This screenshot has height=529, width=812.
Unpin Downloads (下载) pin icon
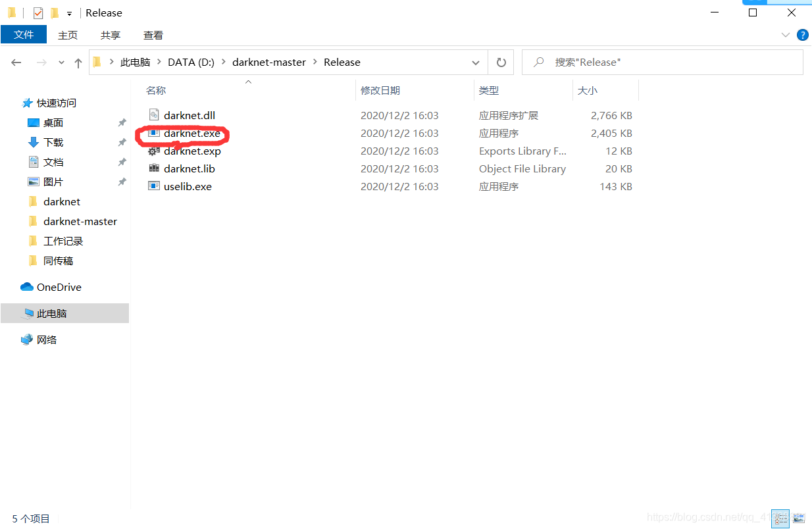pyautogui.click(x=122, y=142)
